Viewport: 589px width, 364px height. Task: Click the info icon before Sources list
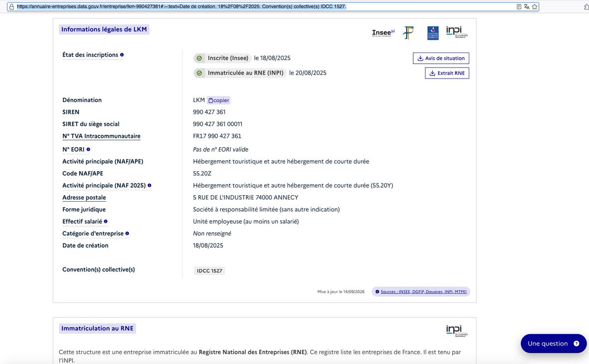click(377, 292)
